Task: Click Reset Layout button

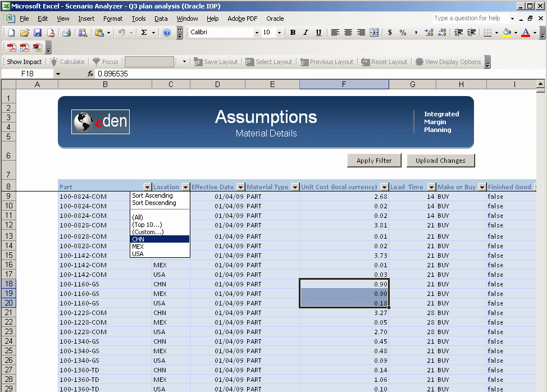Action: point(385,62)
